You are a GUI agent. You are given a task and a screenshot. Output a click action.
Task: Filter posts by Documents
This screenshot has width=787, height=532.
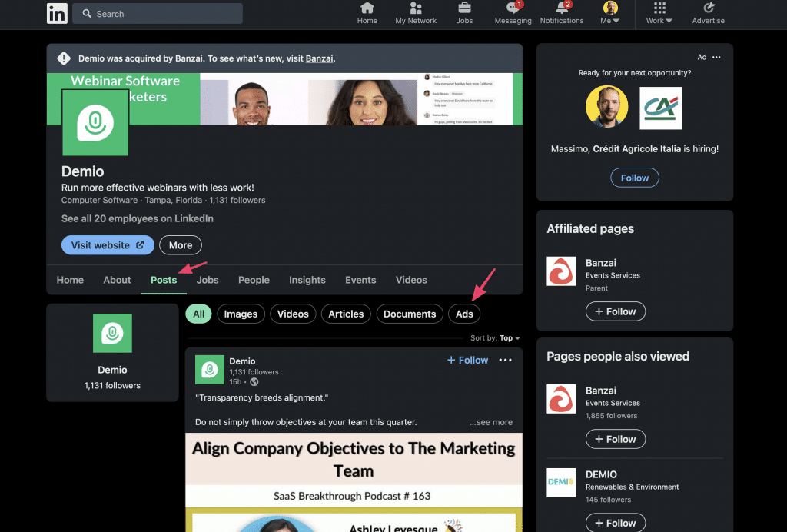pos(410,314)
